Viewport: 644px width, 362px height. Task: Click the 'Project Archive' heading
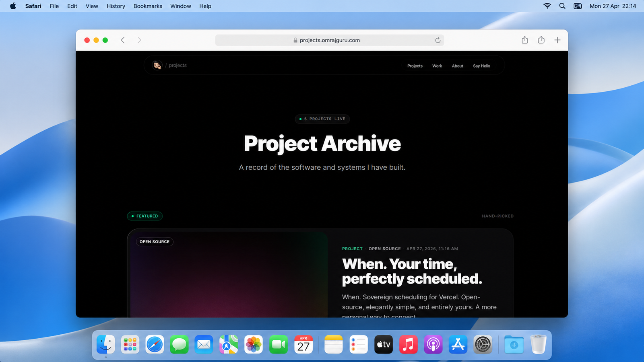coord(322,144)
